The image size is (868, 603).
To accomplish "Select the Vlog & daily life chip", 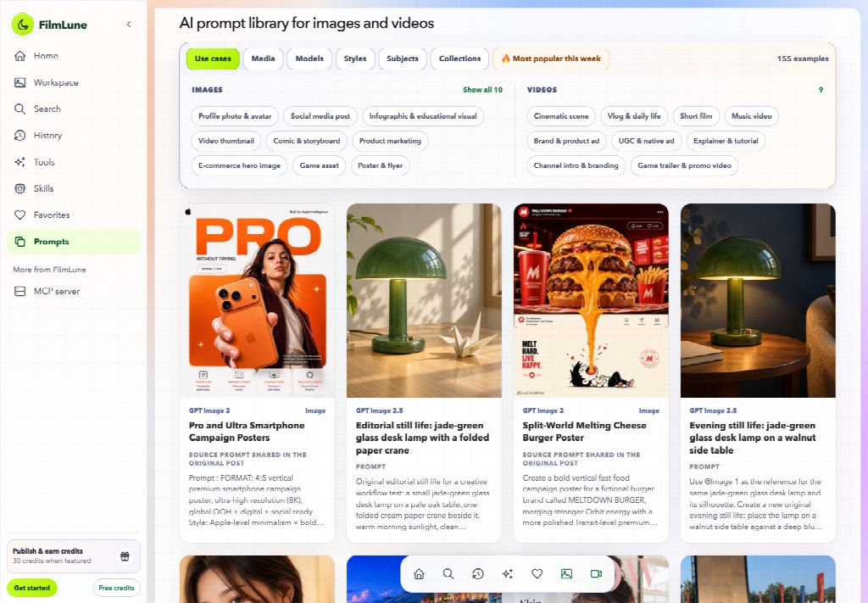I will coord(634,116).
